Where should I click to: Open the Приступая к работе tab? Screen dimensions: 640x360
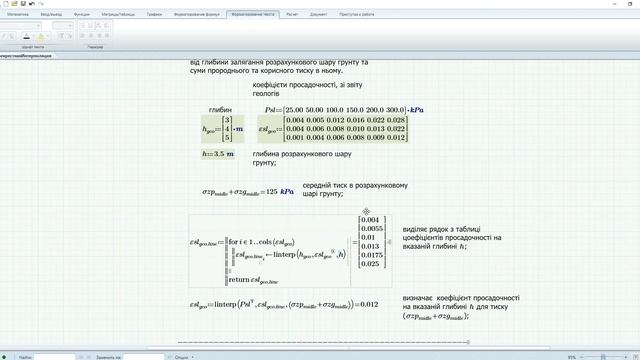click(x=356, y=14)
